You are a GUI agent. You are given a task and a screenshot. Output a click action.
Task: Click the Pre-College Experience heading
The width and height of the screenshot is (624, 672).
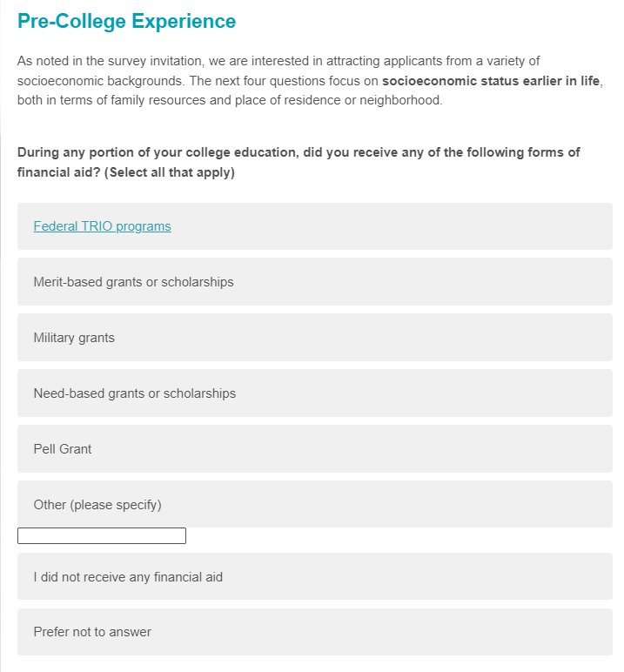126,21
